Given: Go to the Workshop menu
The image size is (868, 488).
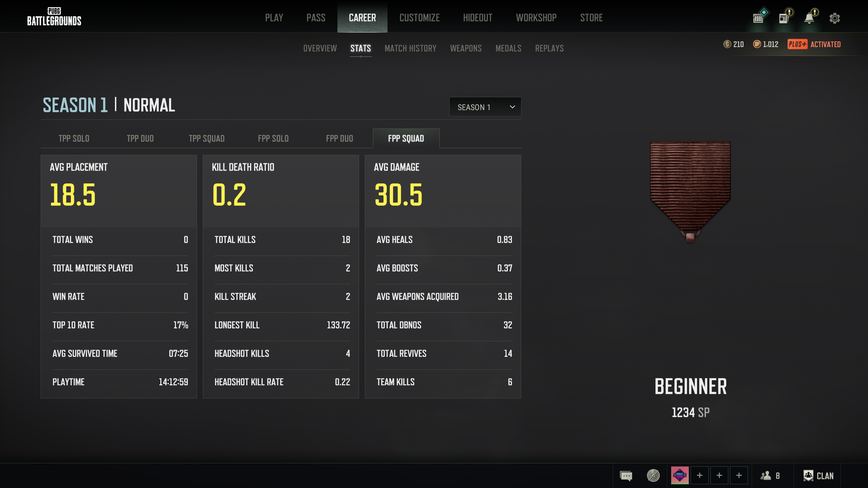Looking at the screenshot, I should tap(536, 18).
